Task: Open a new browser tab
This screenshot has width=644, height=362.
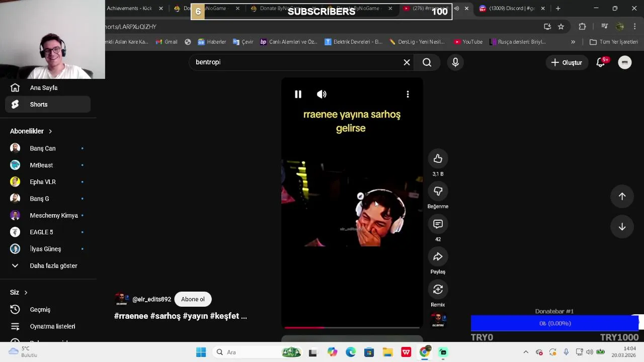Action: 558,8
